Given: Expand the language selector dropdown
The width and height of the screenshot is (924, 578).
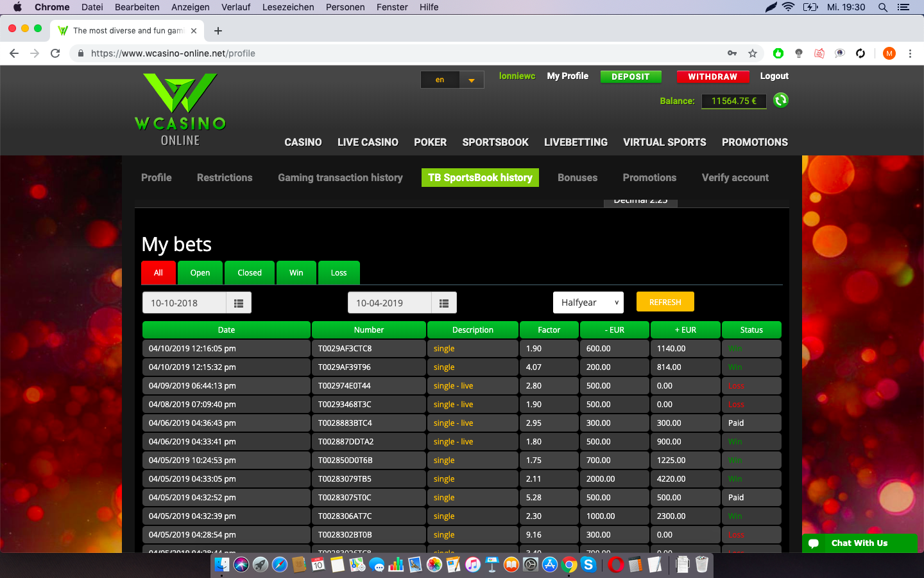Looking at the screenshot, I should [472, 80].
